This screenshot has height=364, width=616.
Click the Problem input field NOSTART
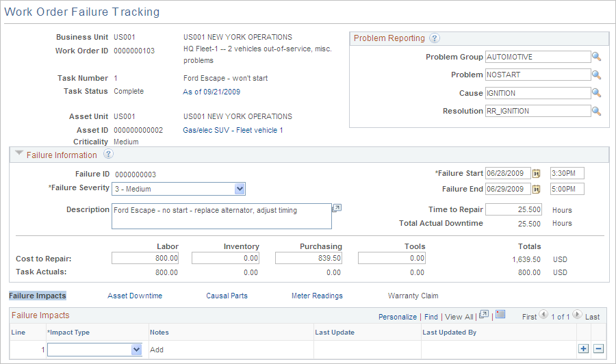[x=538, y=75]
